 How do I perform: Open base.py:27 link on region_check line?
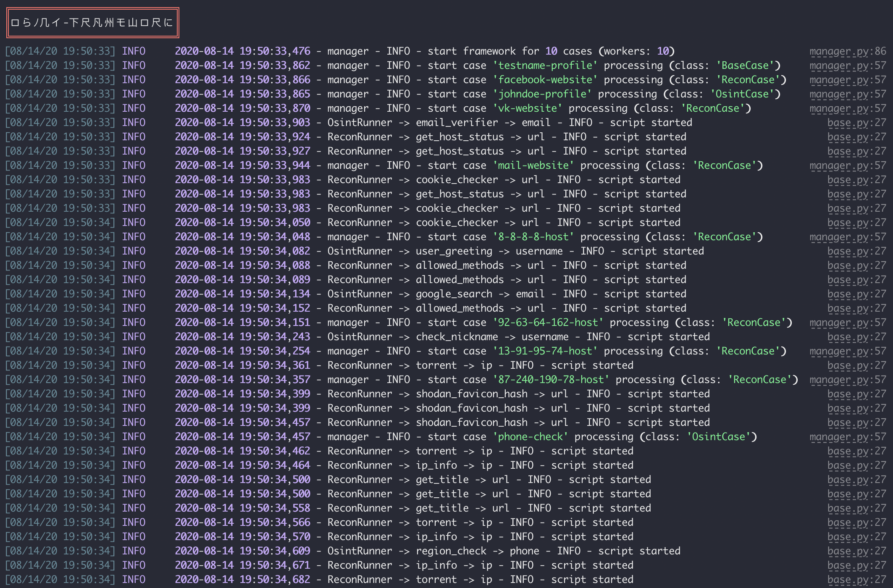856,551
